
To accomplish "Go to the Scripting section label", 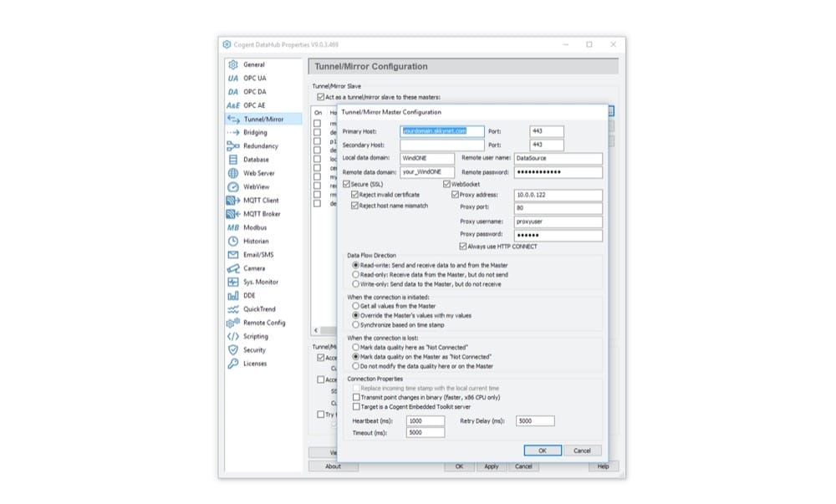I will coord(256,337).
